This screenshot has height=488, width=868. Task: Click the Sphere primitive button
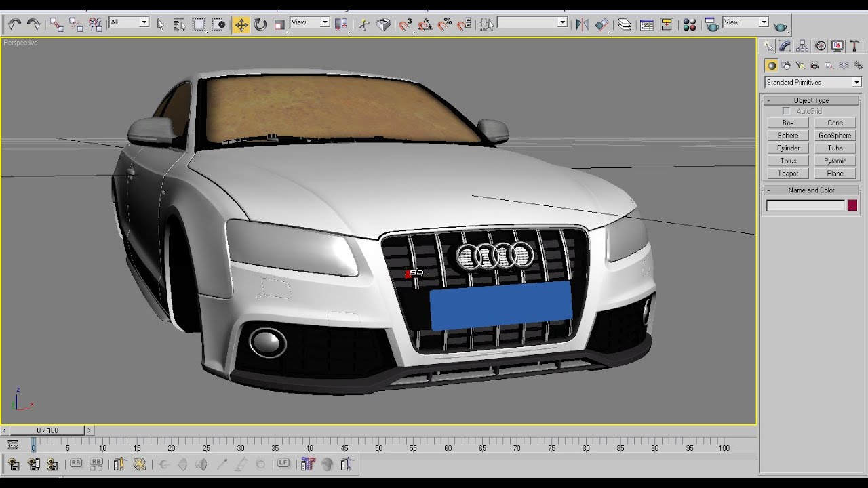(788, 136)
